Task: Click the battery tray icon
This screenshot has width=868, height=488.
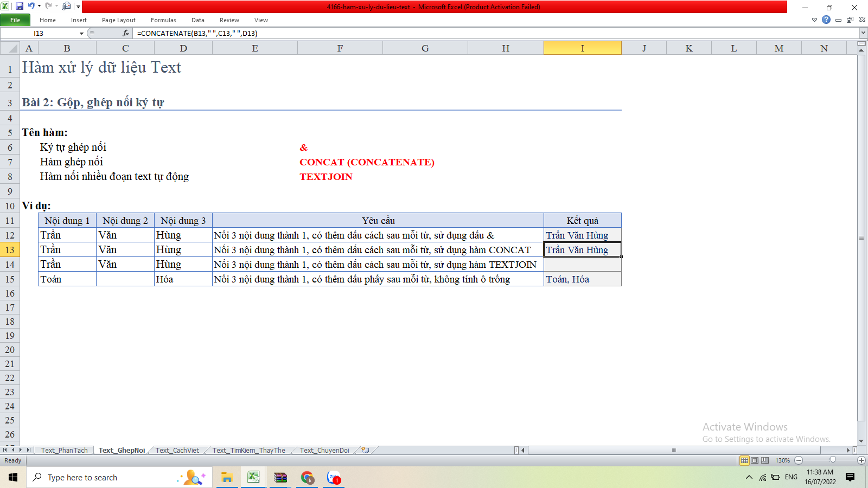Action: click(x=775, y=477)
